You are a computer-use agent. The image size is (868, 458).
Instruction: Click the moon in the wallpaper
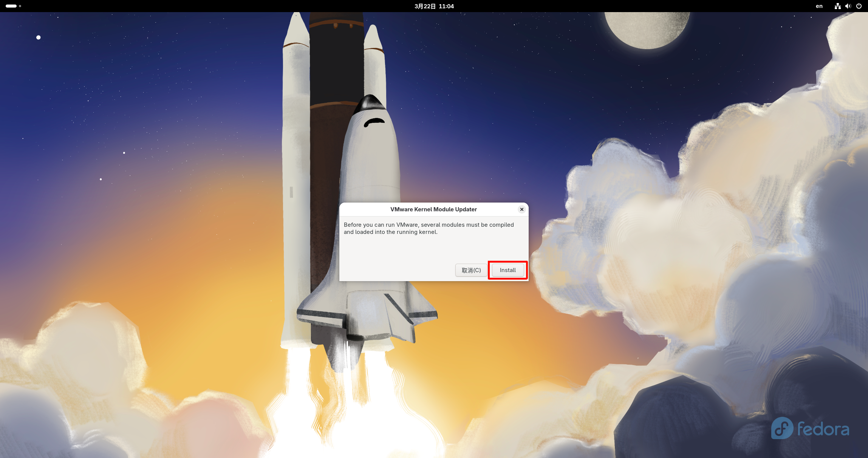click(647, 28)
